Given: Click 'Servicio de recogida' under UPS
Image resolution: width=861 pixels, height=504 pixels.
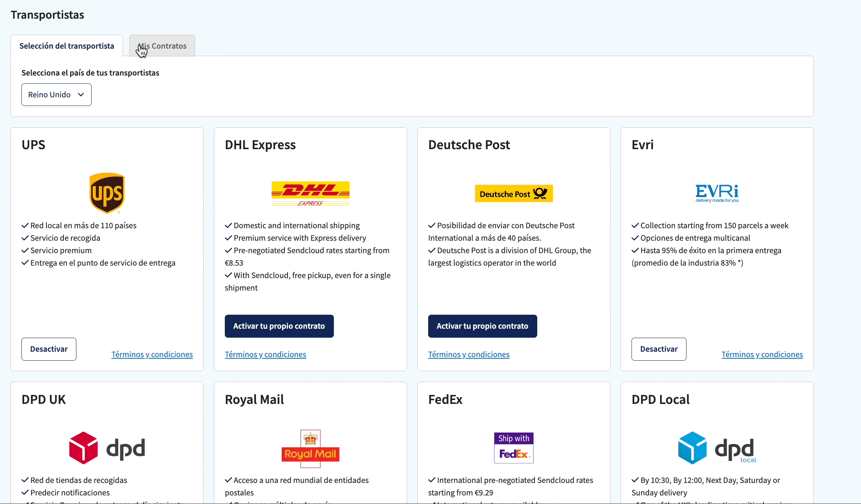Looking at the screenshot, I should tap(65, 238).
